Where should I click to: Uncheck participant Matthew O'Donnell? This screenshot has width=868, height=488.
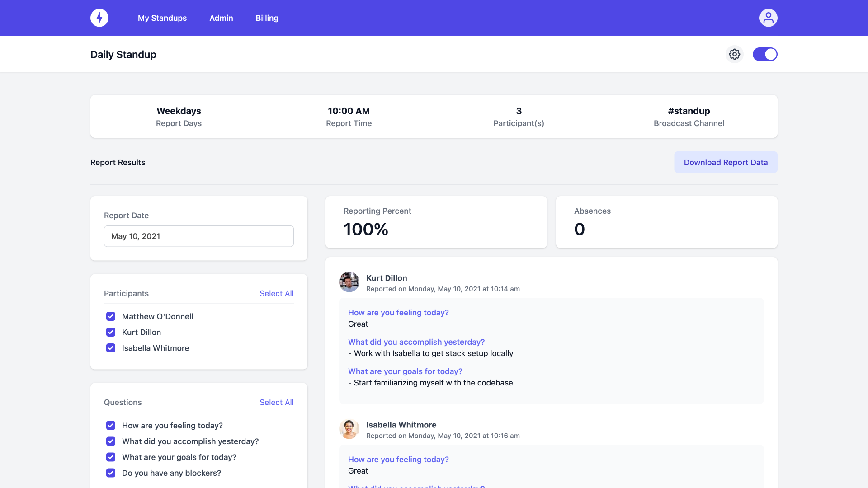click(111, 316)
